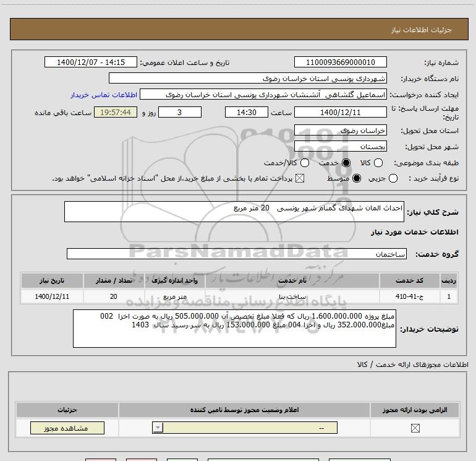Click the ردیف column header

point(449,280)
